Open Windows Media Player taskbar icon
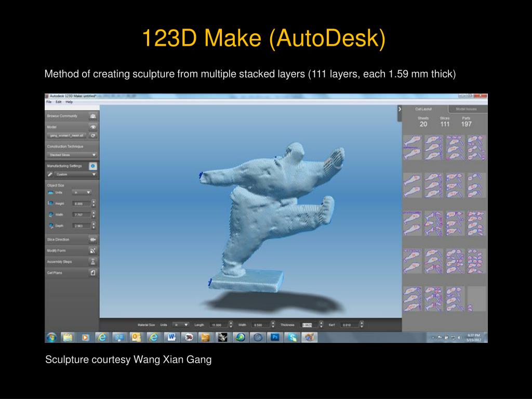 click(85, 337)
